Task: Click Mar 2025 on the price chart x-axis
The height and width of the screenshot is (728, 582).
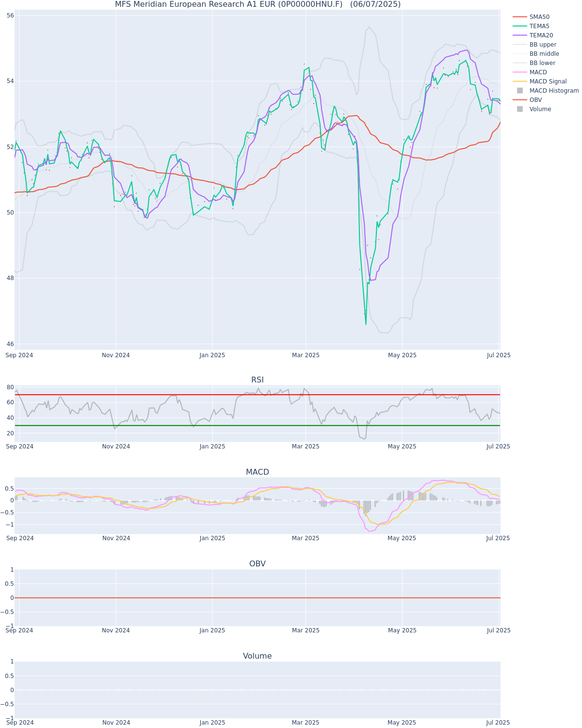Action: (306, 355)
